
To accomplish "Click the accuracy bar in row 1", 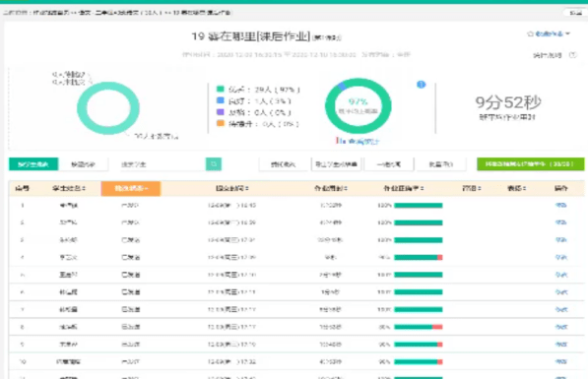I will click(419, 206).
